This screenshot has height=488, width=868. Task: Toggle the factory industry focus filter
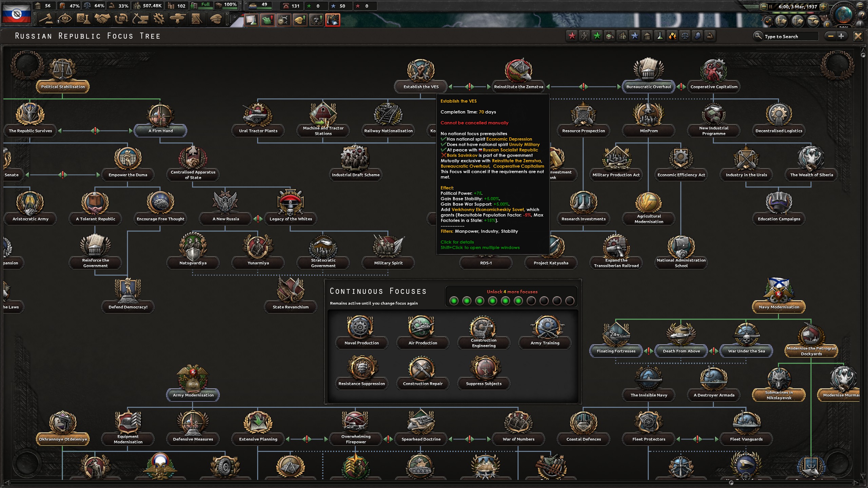(610, 36)
